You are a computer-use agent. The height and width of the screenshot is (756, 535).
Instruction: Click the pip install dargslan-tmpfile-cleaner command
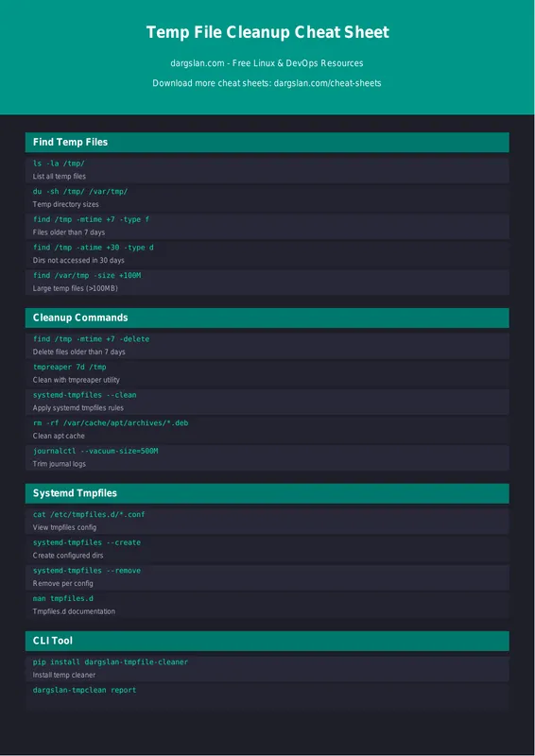click(x=111, y=662)
